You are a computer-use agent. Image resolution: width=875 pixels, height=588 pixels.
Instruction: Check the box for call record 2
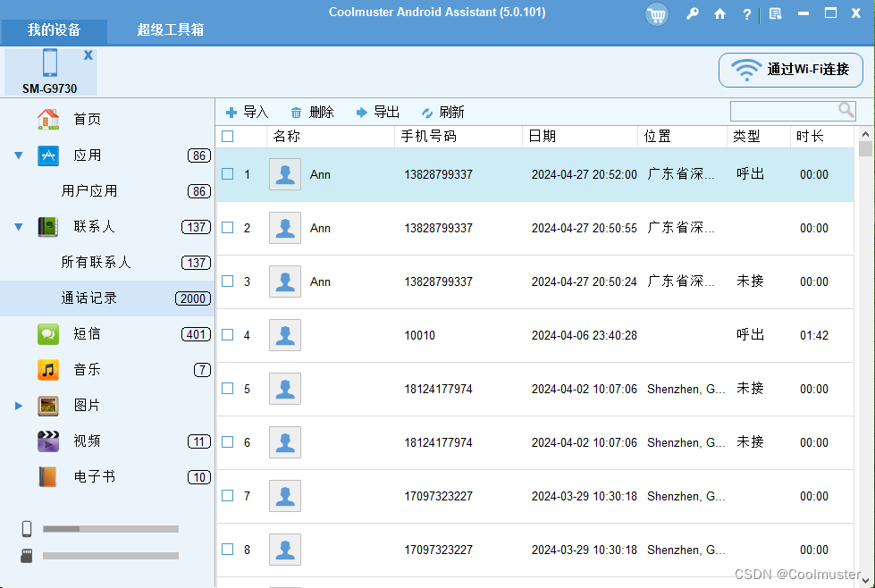click(x=228, y=228)
